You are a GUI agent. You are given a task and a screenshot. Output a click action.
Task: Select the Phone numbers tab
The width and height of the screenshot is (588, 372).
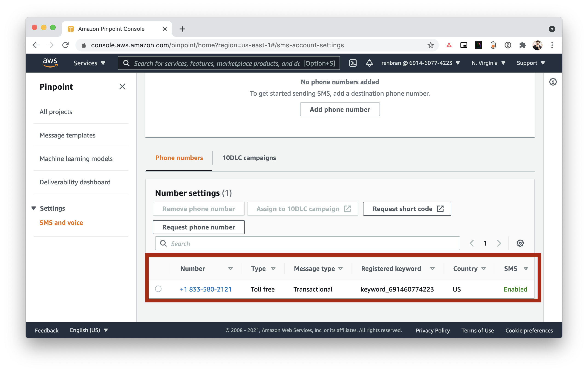coord(179,158)
